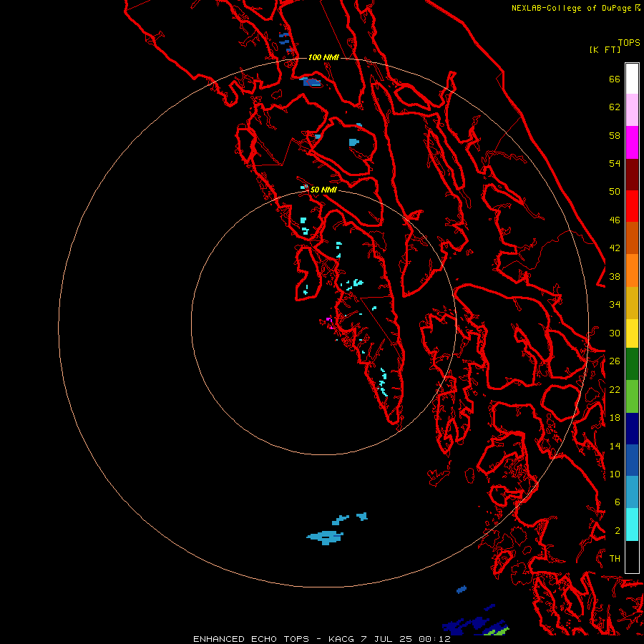
Task: Click the '54' legend value label
Action: click(615, 163)
